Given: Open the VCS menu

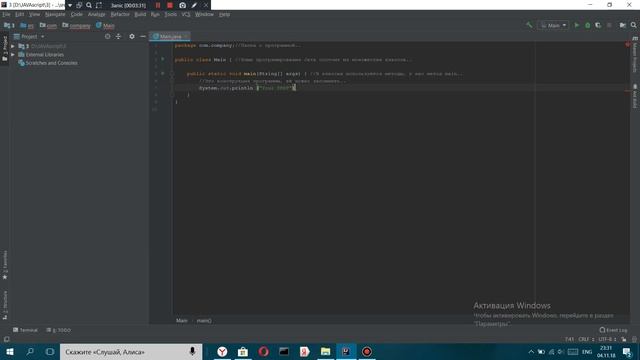Looking at the screenshot, I should [x=186, y=14].
